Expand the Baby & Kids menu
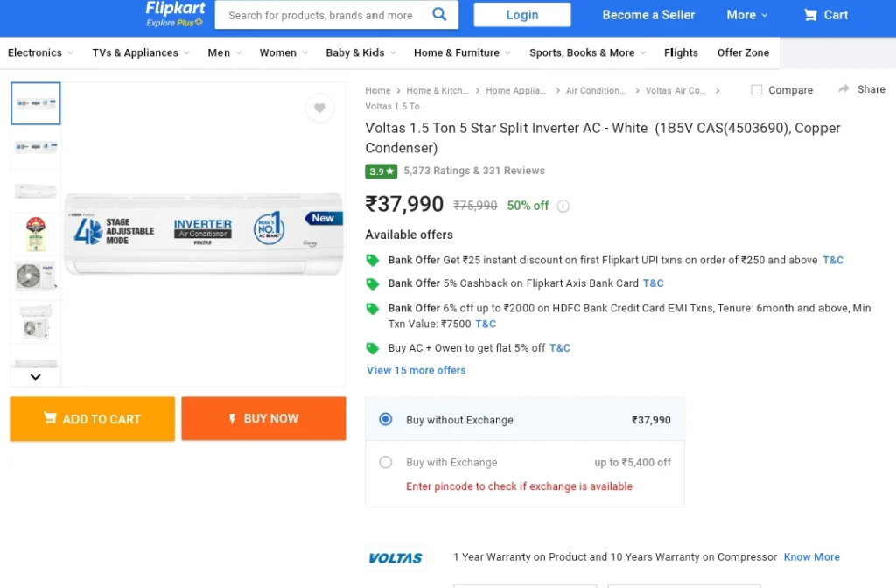This screenshot has width=896, height=588. point(361,52)
